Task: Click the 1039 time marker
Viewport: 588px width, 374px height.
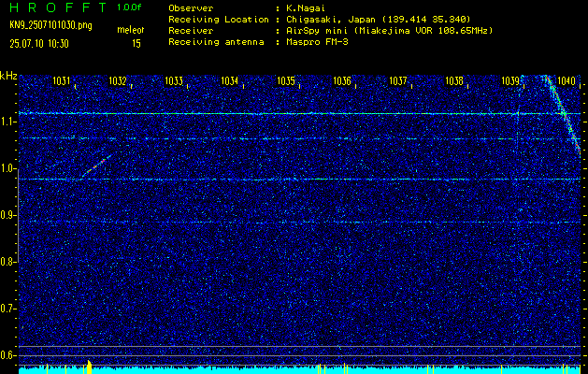Action: [510, 81]
